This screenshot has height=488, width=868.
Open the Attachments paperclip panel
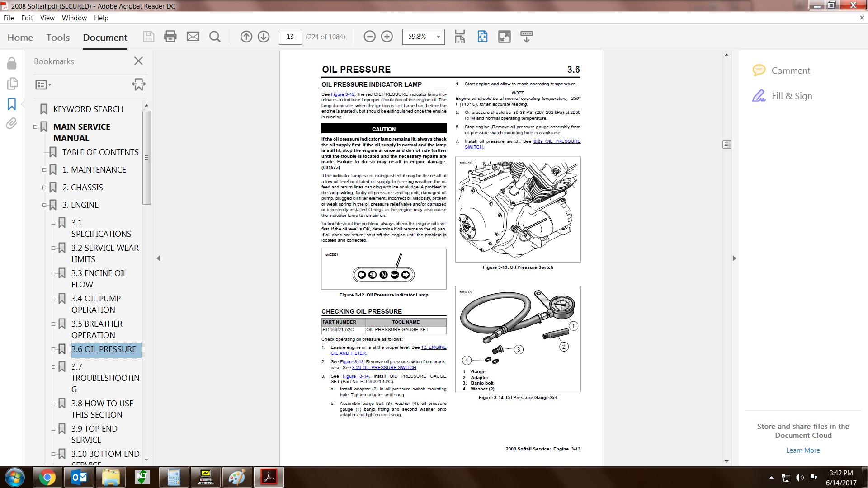pos(12,123)
